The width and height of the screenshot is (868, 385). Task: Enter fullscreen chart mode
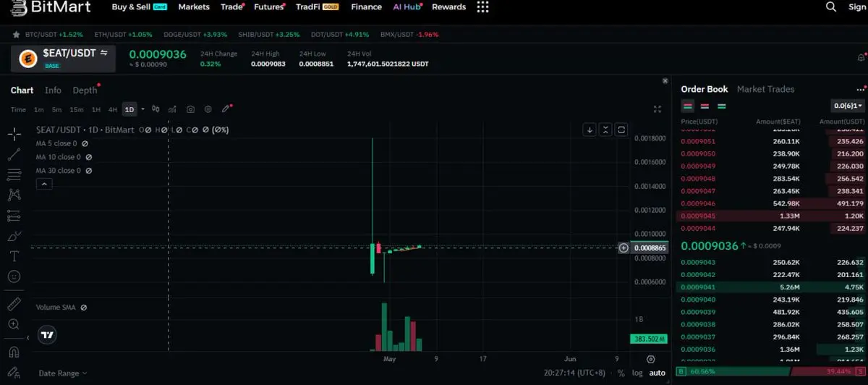point(658,109)
